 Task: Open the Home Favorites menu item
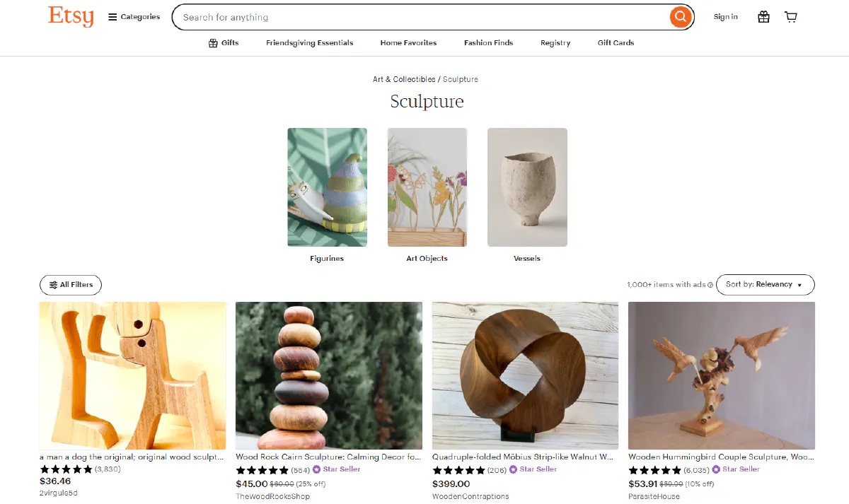tap(408, 42)
